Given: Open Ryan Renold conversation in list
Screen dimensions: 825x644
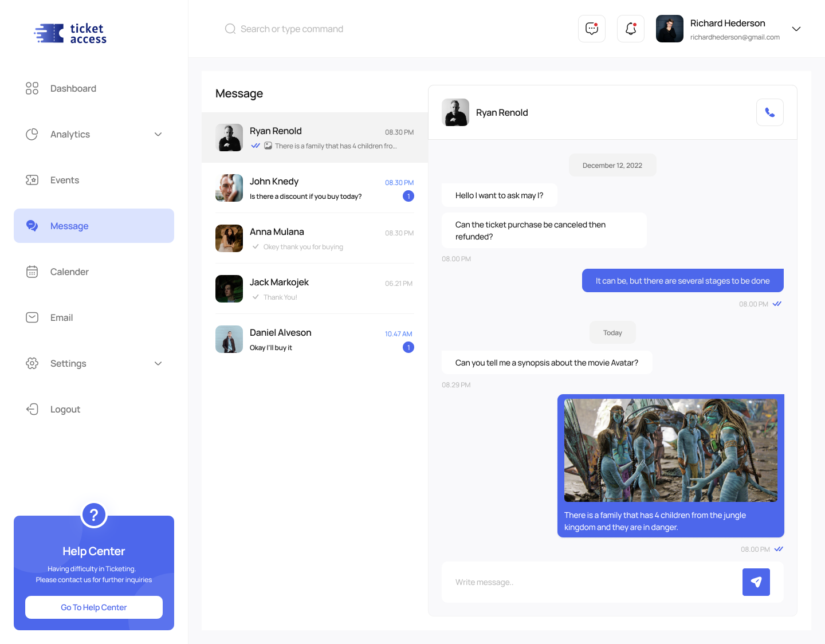Looking at the screenshot, I should (315, 138).
